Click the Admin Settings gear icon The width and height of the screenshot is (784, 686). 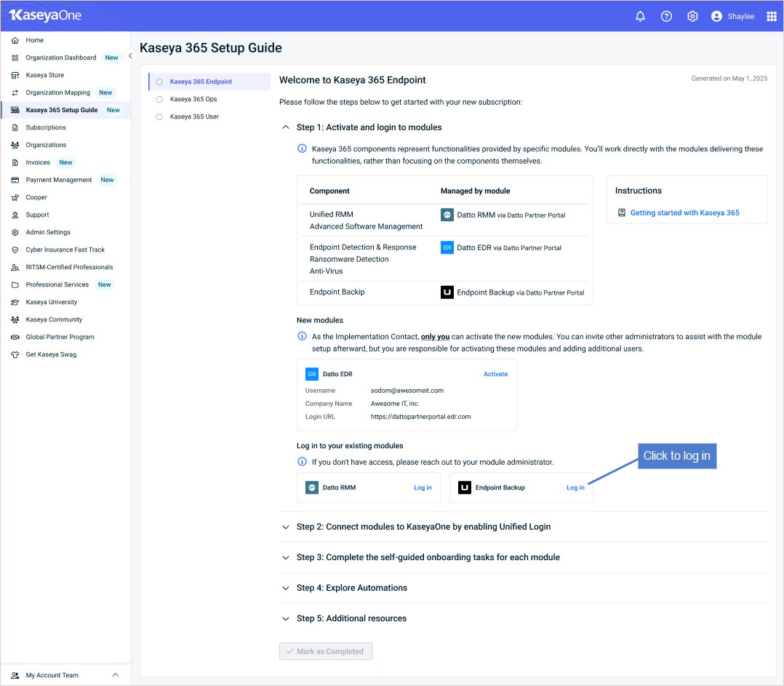15,233
